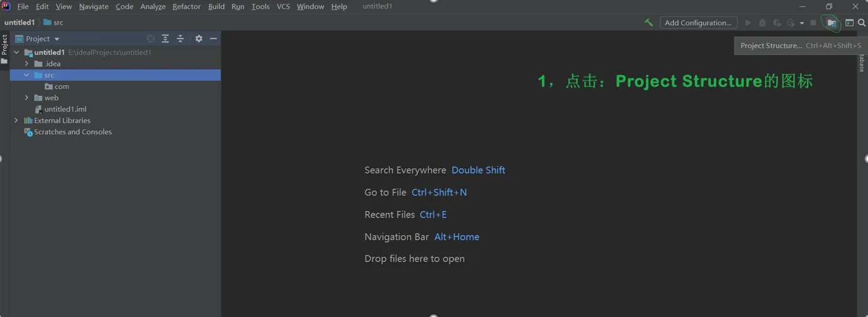The image size is (868, 317).
Task: Click the Project Structure... tooltip text
Action: (x=771, y=45)
